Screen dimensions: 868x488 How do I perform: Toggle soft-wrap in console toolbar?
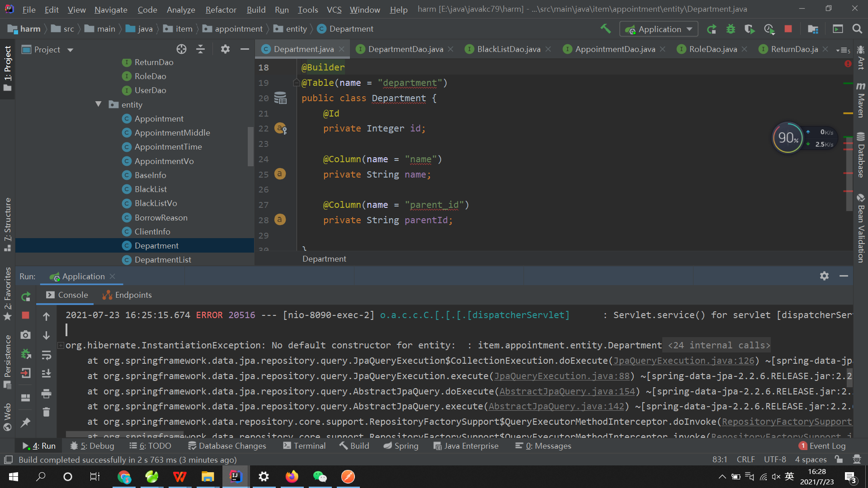click(x=46, y=355)
